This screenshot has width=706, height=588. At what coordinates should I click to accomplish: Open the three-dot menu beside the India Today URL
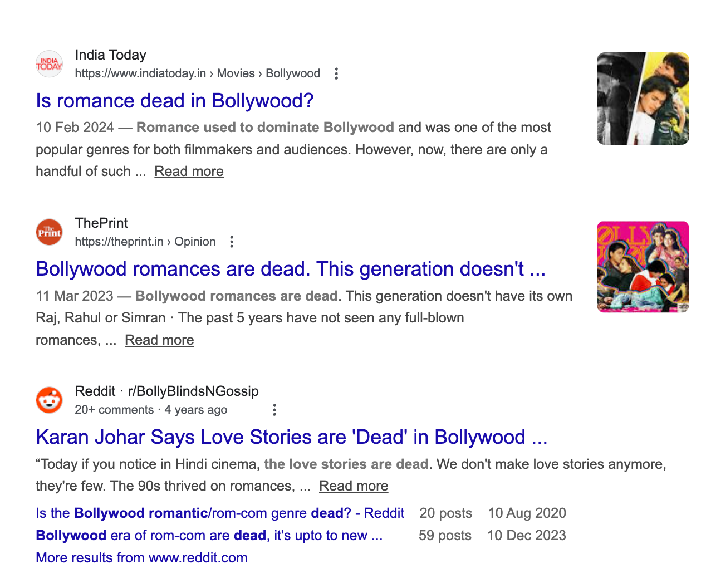[336, 73]
